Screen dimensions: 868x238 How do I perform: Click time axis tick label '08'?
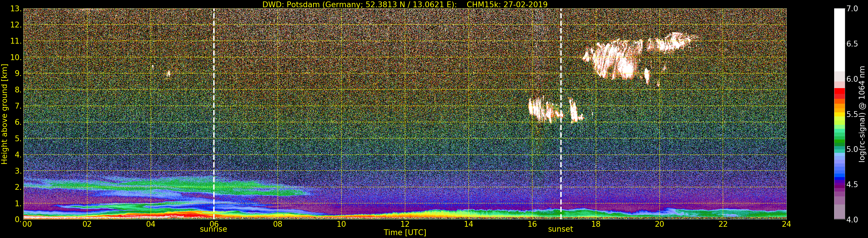(x=278, y=224)
